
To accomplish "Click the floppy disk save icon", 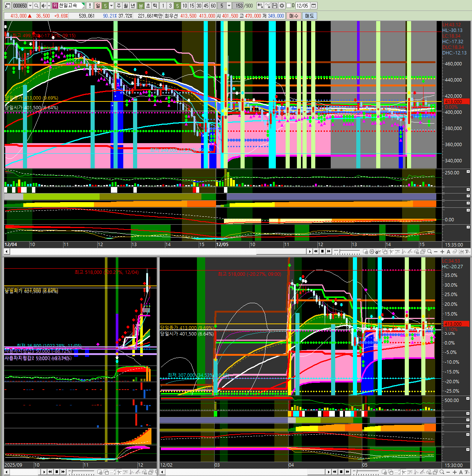I will 275,6.
